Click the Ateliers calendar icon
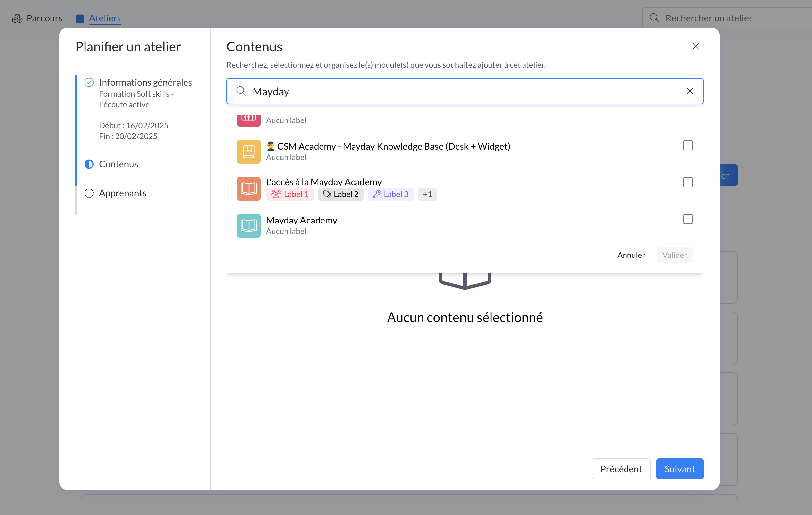Viewport: 812px width, 515px height. pyautogui.click(x=80, y=18)
